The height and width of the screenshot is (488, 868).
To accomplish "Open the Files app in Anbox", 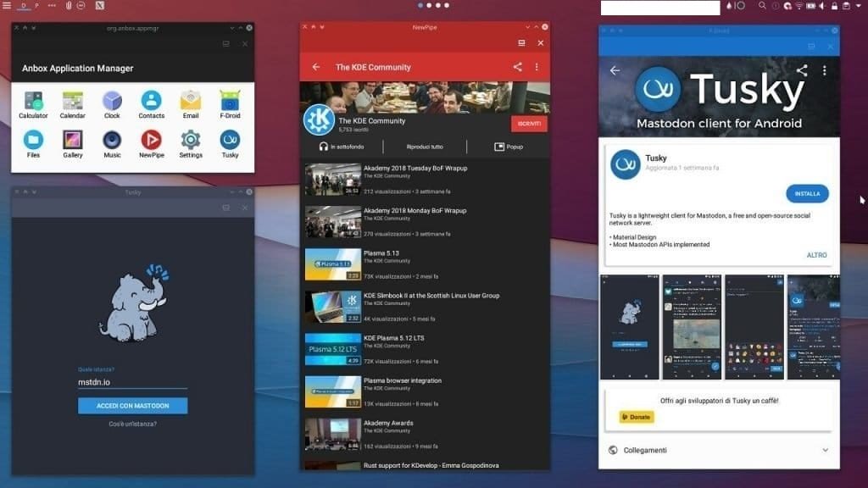I will tap(33, 144).
